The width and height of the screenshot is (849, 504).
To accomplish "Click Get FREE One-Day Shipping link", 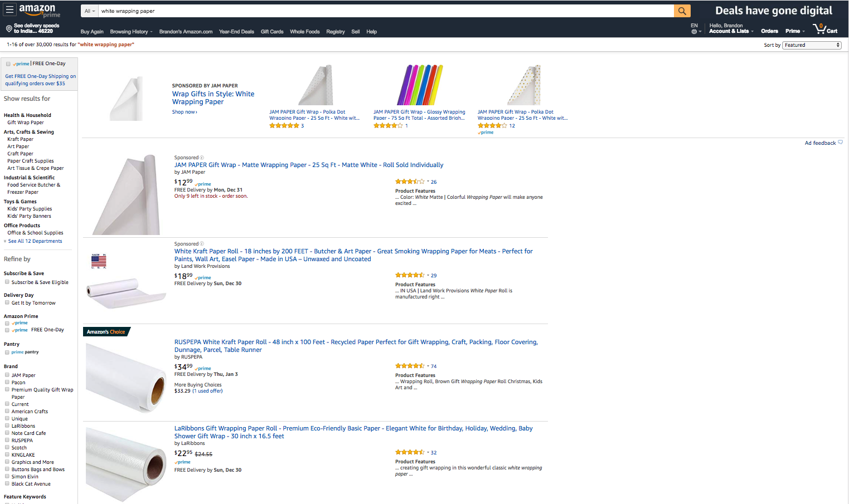I will [40, 80].
